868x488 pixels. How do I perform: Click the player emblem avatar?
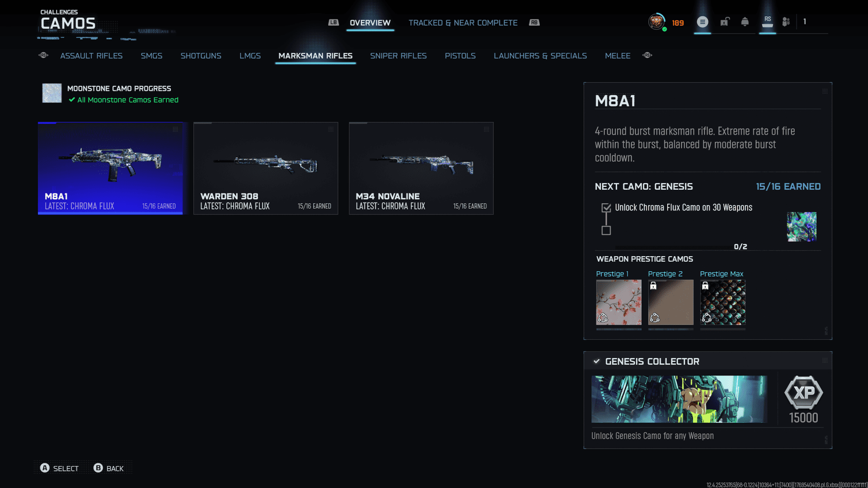click(656, 22)
